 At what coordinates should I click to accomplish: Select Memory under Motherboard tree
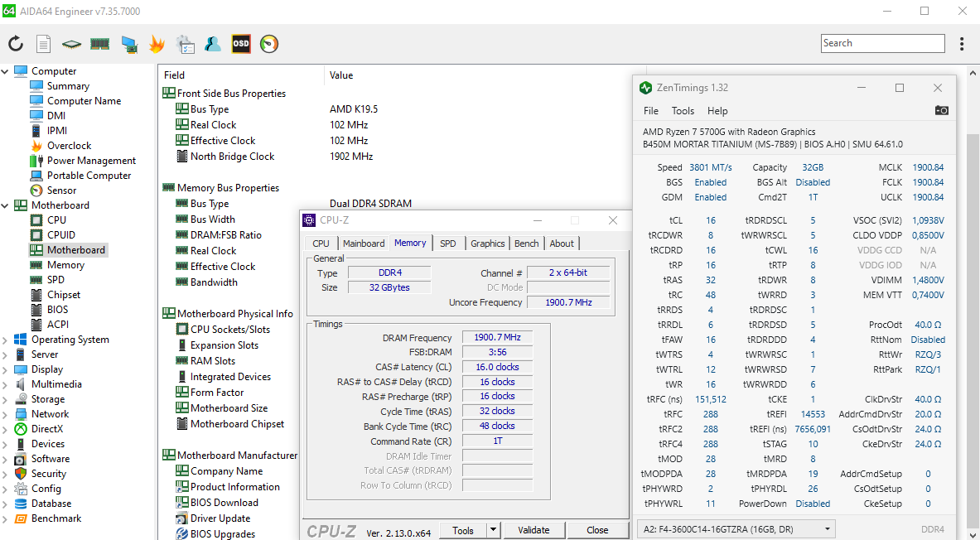pyautogui.click(x=65, y=265)
